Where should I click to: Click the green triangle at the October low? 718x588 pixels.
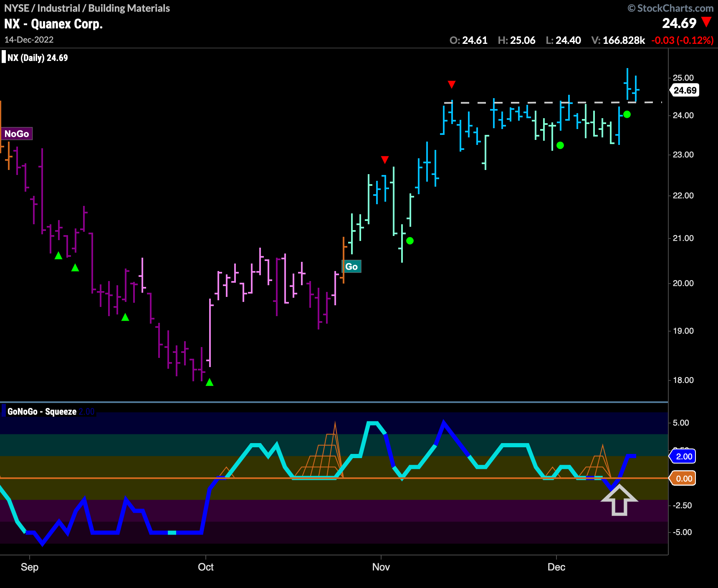tap(210, 382)
